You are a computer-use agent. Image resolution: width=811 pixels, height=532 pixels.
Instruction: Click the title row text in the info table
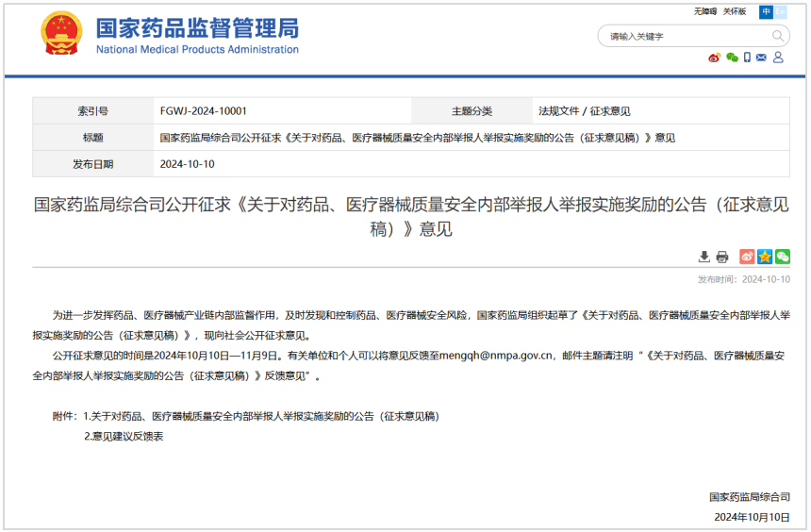point(418,138)
